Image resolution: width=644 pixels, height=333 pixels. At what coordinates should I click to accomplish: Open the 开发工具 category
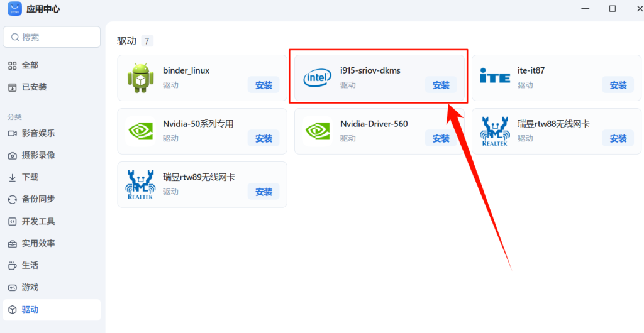tap(38, 221)
